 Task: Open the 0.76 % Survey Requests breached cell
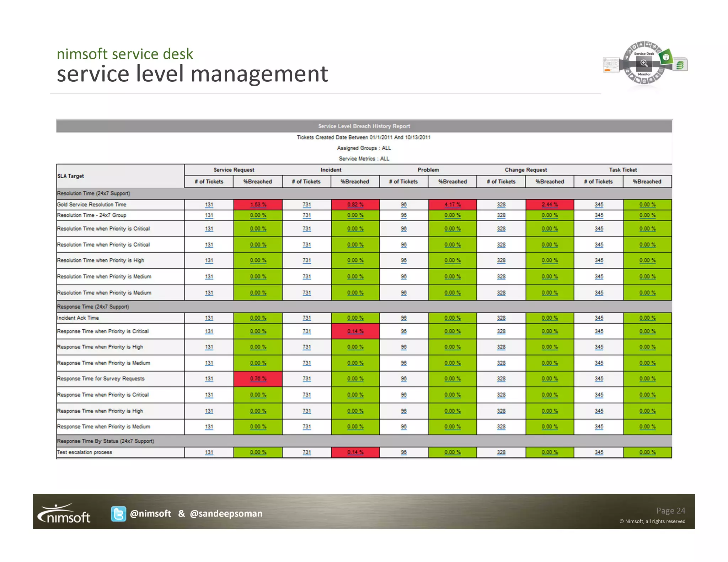[258, 379]
